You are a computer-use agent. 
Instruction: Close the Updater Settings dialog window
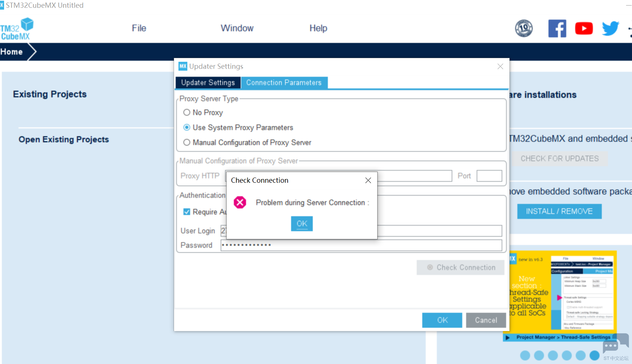coord(500,66)
